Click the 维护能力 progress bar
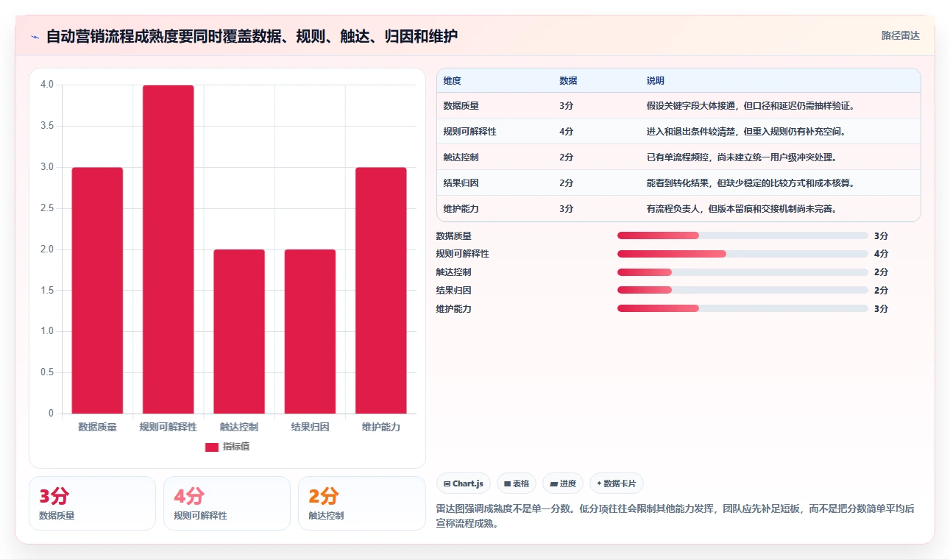This screenshot has height=560, width=950. point(743,308)
